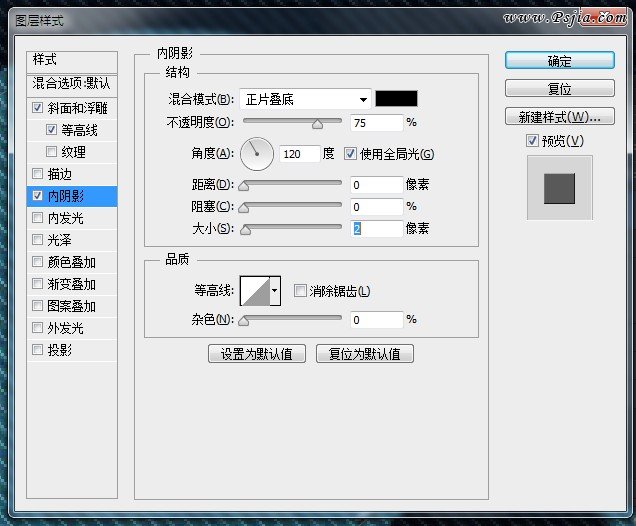Uncheck the 内阴影 checkbox
Screen dimensions: 636x526
click(x=37, y=196)
